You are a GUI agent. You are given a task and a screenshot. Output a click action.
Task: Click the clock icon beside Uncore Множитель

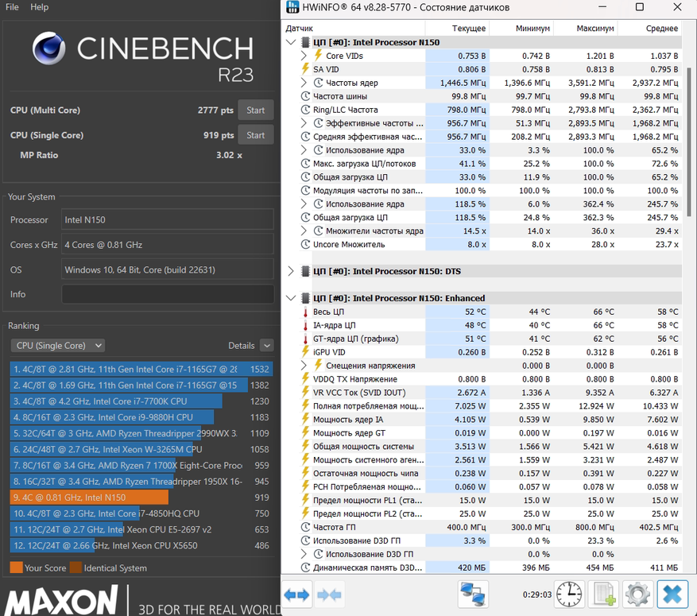click(305, 244)
